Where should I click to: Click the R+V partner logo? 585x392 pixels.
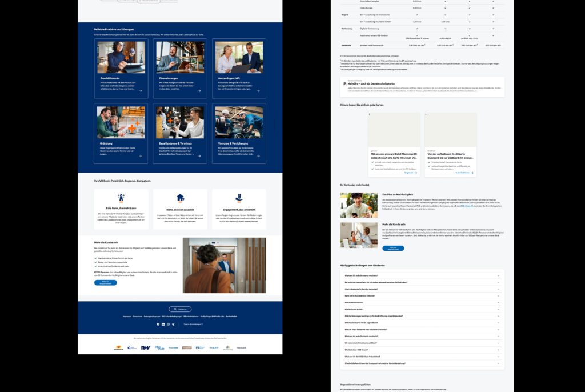pyautogui.click(x=145, y=347)
